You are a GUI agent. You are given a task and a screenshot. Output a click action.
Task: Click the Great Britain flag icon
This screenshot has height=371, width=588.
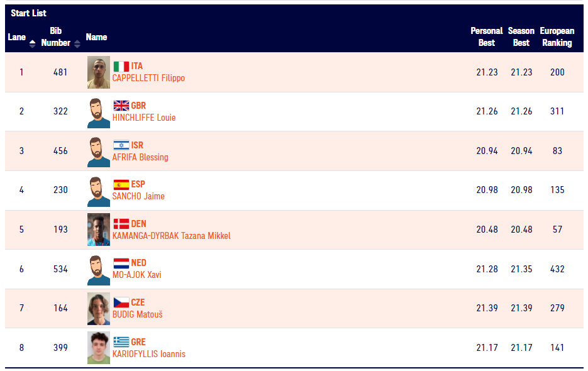(121, 106)
